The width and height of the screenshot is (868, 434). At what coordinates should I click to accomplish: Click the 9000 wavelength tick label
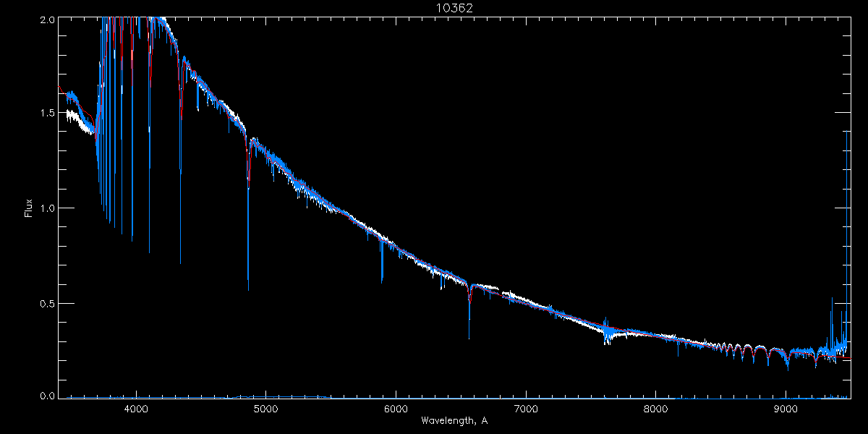(x=786, y=409)
